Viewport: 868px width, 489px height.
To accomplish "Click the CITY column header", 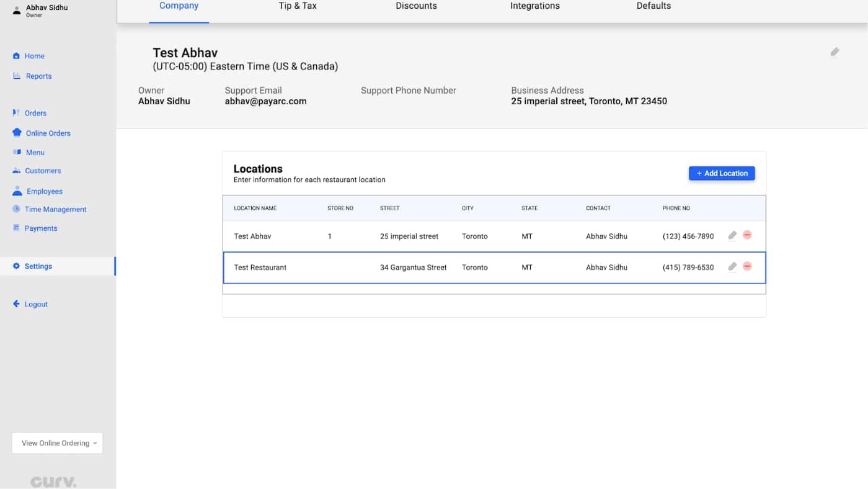I will point(467,208).
